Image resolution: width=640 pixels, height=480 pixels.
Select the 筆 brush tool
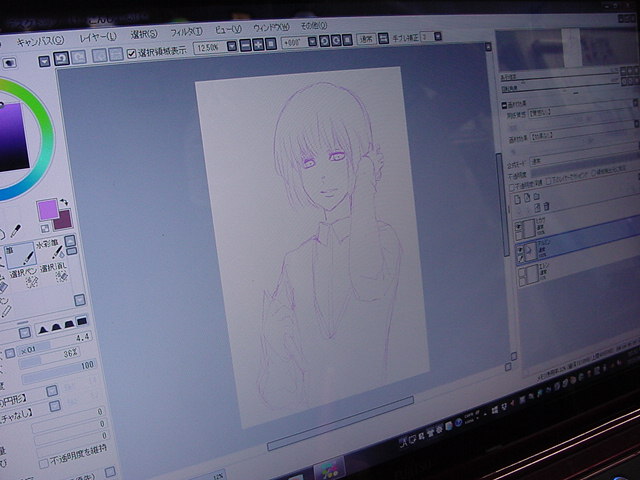click(20, 256)
